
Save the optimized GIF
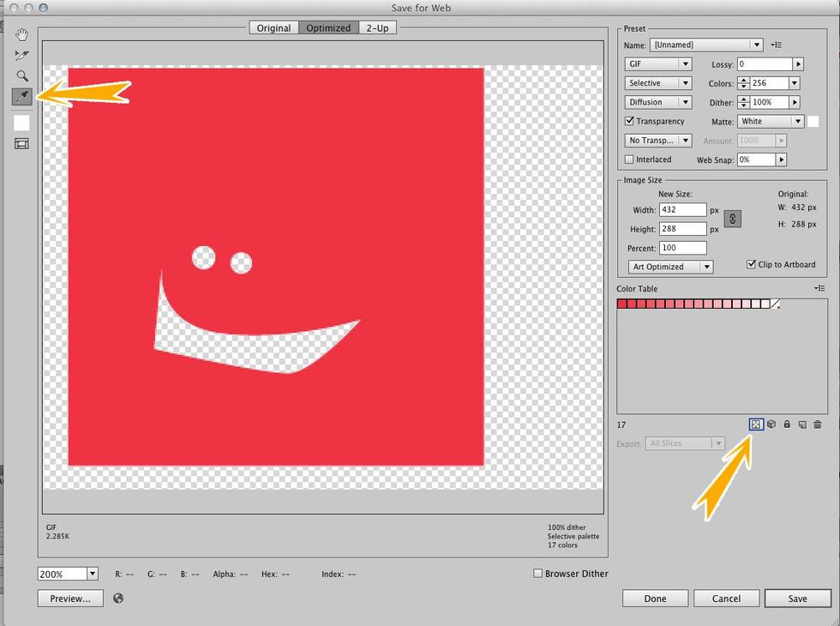[797, 598]
